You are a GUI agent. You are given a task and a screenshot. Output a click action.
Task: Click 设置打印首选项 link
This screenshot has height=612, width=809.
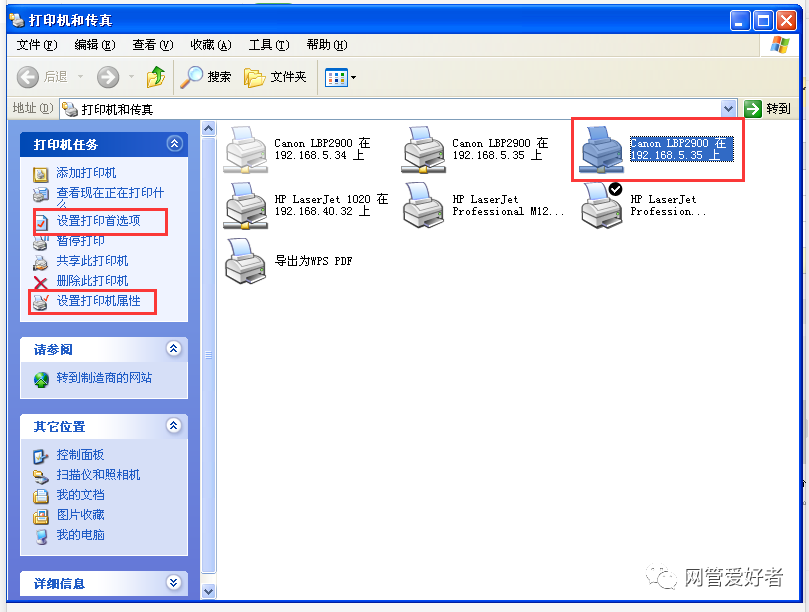[x=99, y=221]
